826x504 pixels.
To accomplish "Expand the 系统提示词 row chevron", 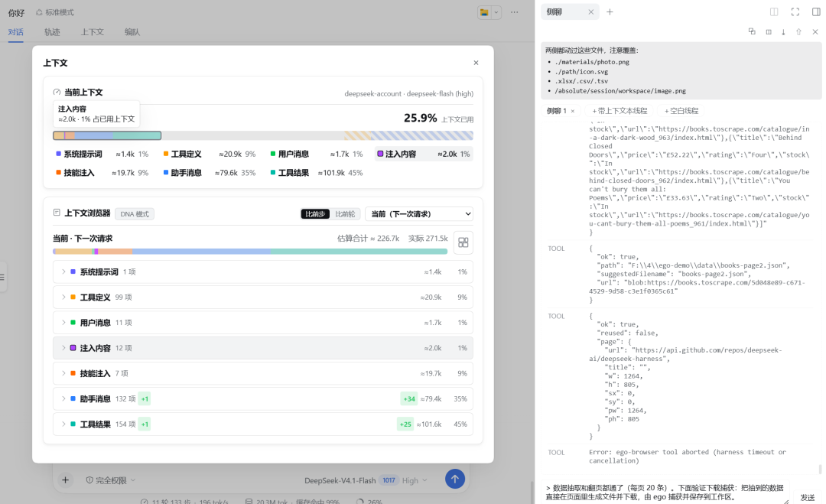I will [63, 272].
